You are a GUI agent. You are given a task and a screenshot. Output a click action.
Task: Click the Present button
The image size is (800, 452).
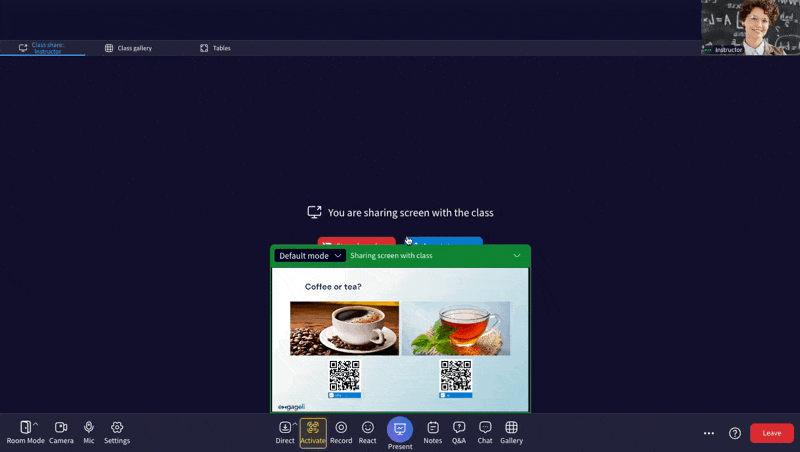click(x=400, y=433)
